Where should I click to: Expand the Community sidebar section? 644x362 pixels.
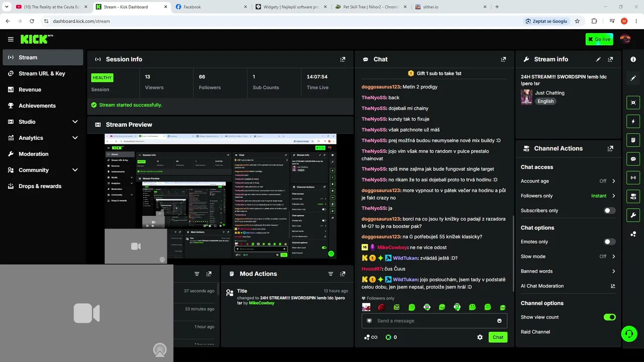[75, 170]
